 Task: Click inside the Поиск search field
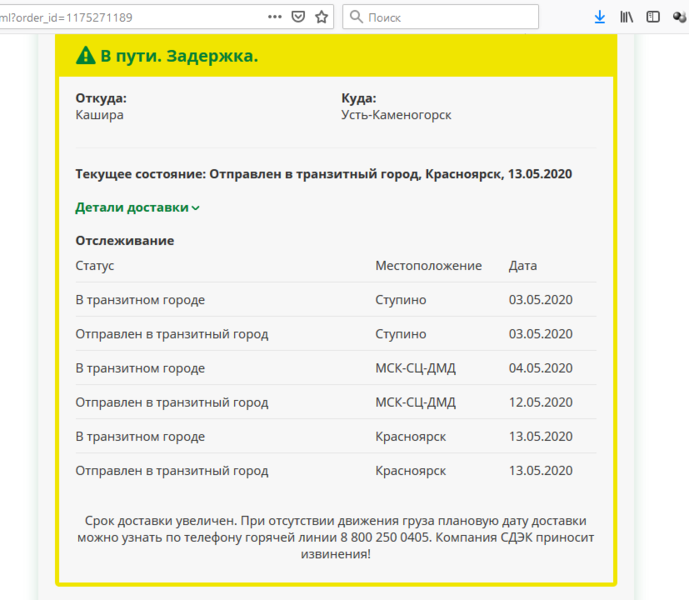[x=441, y=17]
